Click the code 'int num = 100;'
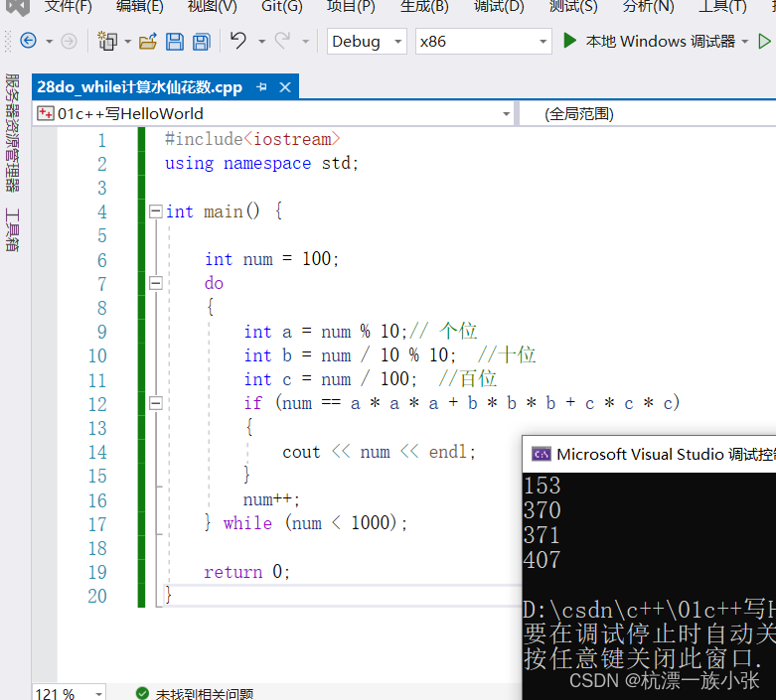 (x=271, y=259)
